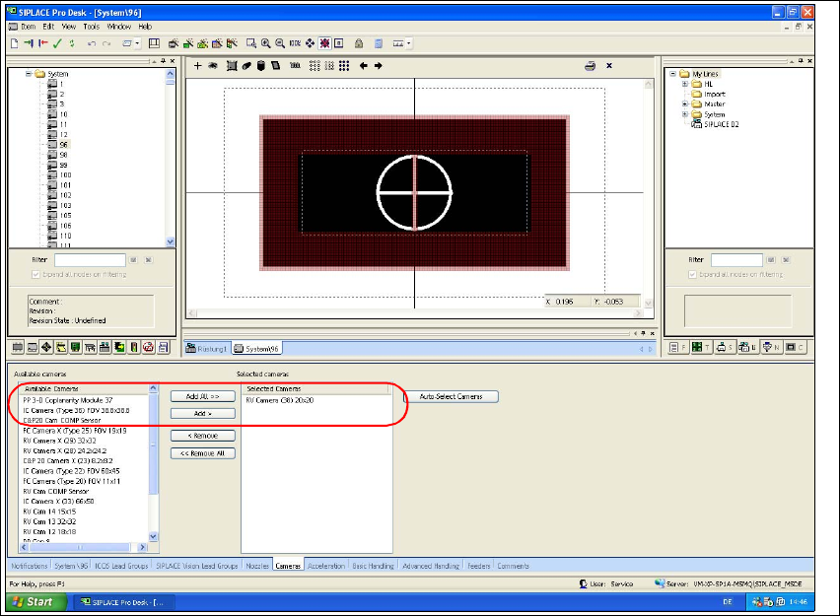This screenshot has height=616, width=840.
Task: Toggle right panel Expand all nodes checkbox
Action: [691, 274]
